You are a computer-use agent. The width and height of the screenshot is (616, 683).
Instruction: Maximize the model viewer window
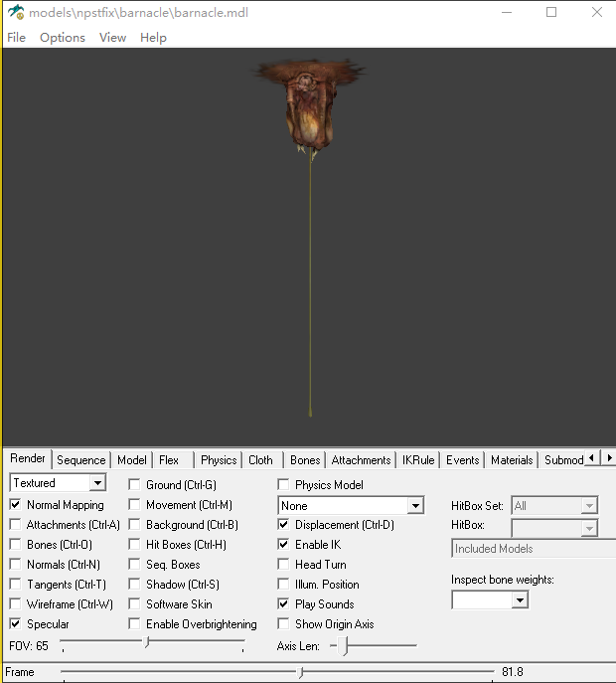[x=551, y=12]
